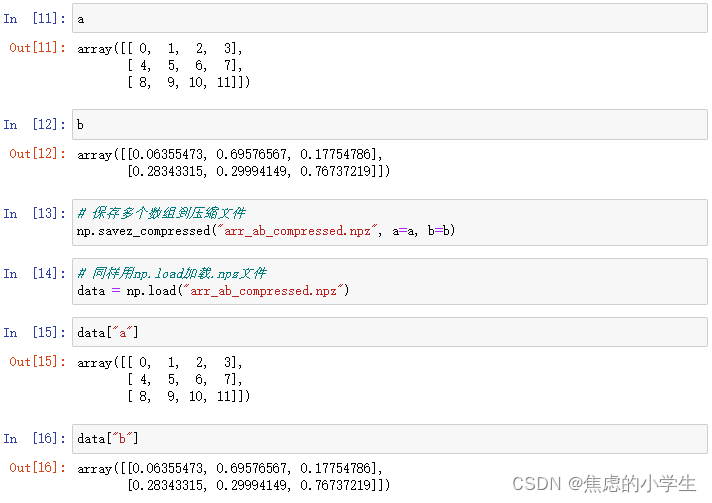Click the "In [15]" prompt label

pos(34,332)
